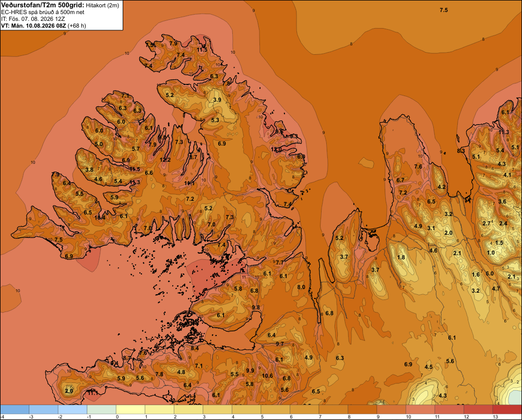Click the IT: Fös. 07.08.2026 12Z initialization line
Image resolution: width=522 pixels, height=420 pixels.
(33, 19)
